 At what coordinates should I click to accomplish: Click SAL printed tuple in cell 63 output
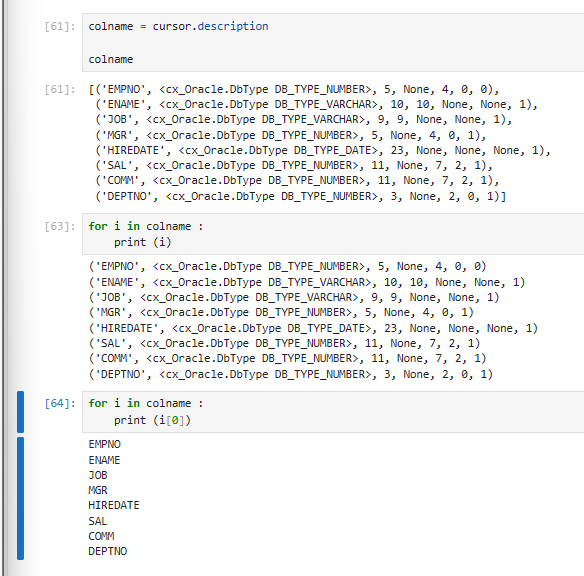coord(284,343)
